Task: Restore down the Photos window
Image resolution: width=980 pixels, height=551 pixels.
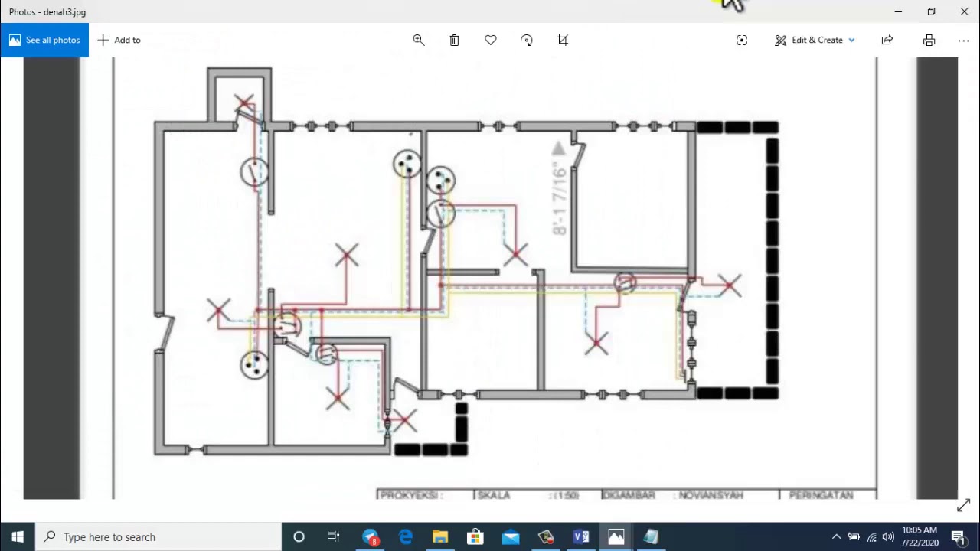Action: tap(931, 11)
